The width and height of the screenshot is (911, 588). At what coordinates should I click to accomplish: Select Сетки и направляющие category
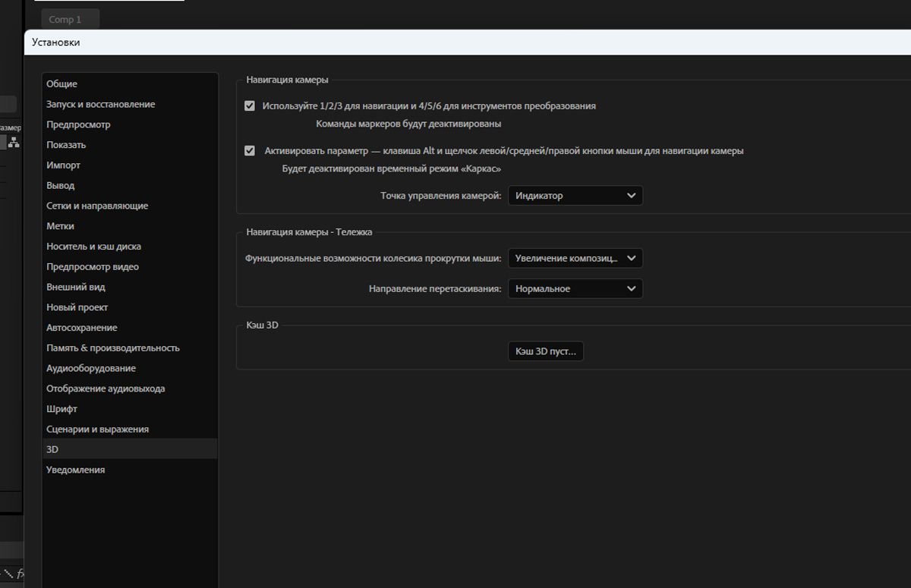tap(130, 206)
